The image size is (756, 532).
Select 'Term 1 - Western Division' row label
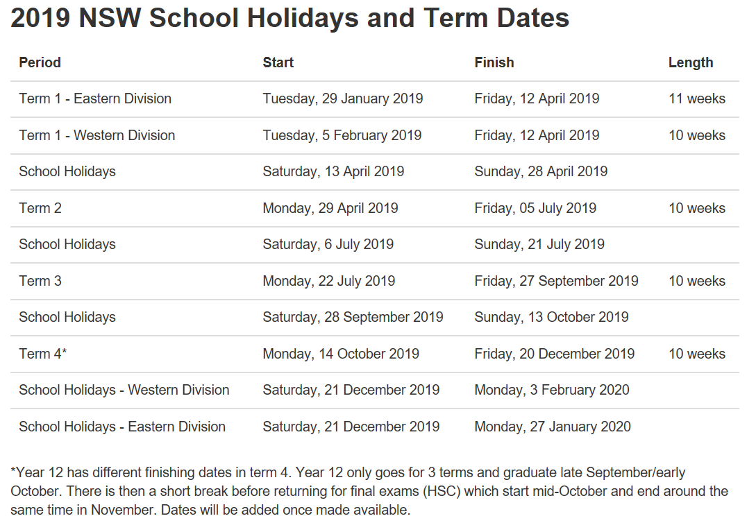[x=97, y=135]
